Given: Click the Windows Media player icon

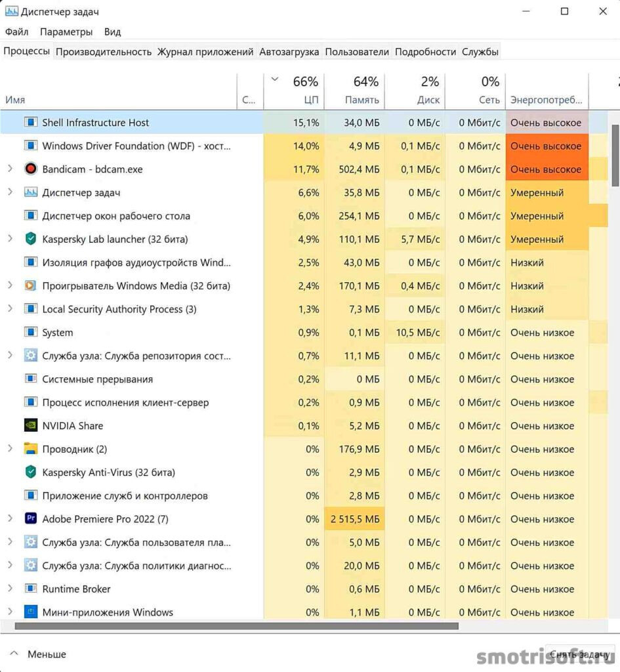Looking at the screenshot, I should point(30,285).
